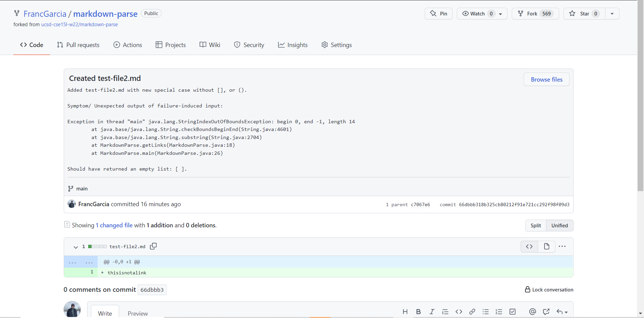Click Browse files button
This screenshot has width=644, height=318.
point(546,79)
